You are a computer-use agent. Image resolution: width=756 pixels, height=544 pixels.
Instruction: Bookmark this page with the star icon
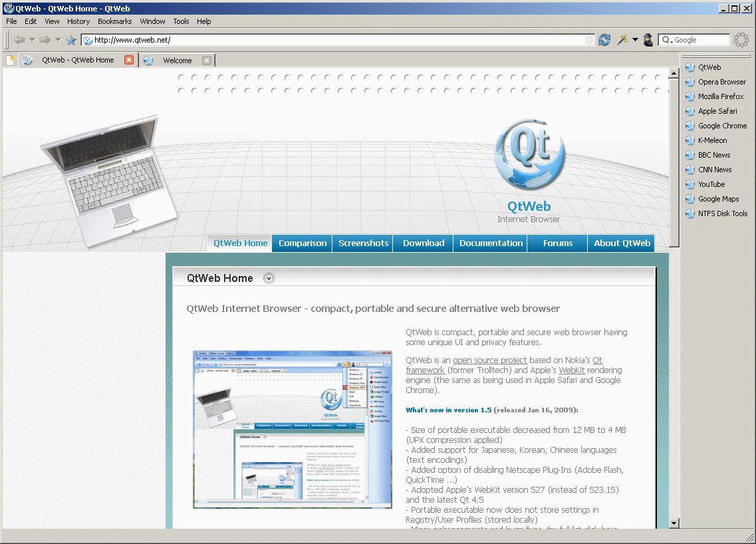[x=71, y=40]
